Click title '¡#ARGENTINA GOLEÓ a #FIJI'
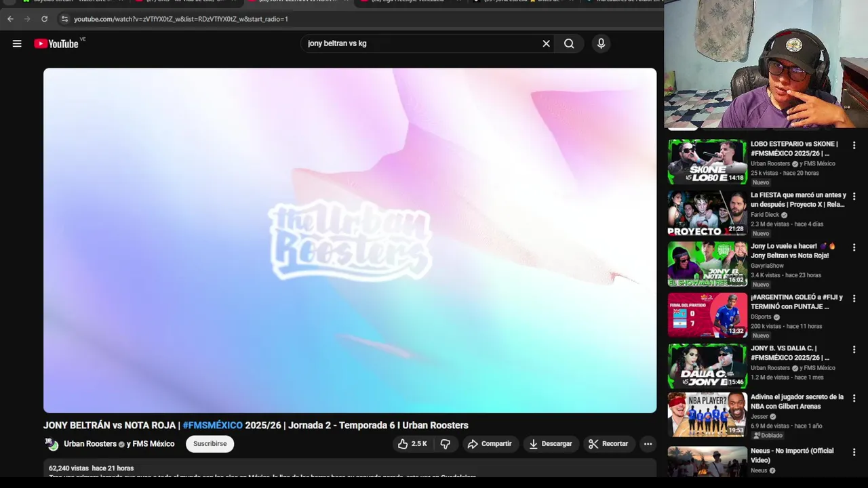 797,302
